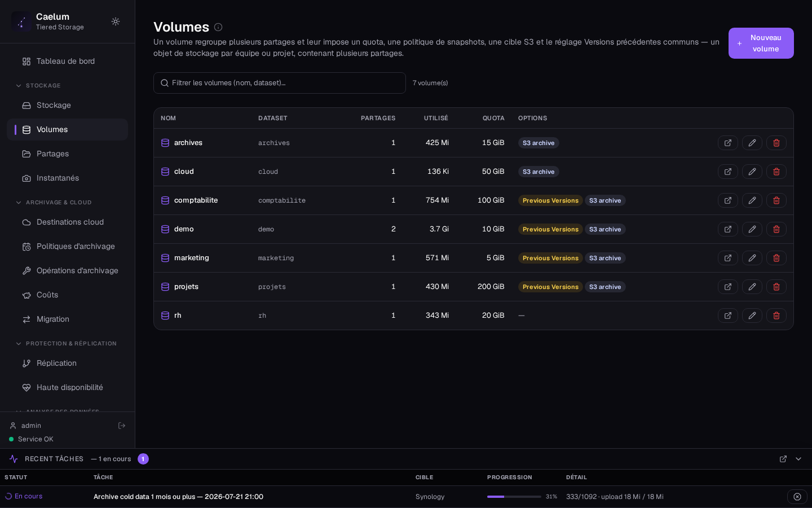The height and width of the screenshot is (508, 812).
Task: Open the comptabilite volume external link icon
Action: point(728,200)
